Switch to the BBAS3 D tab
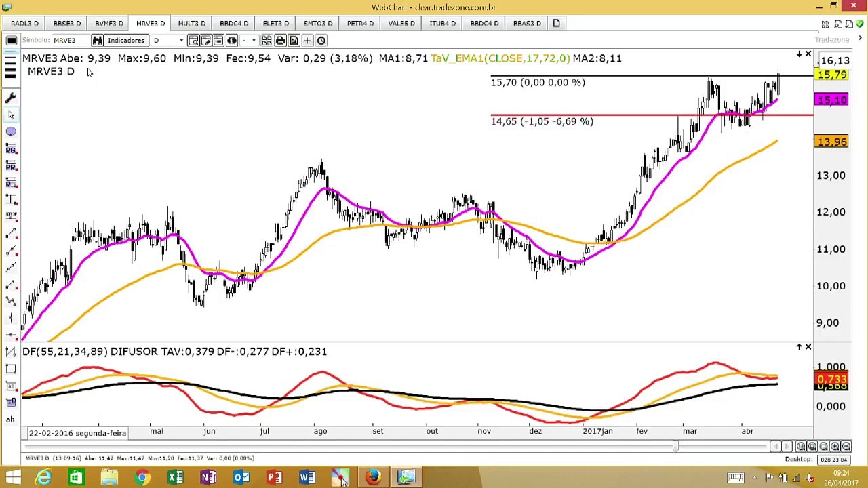 click(527, 24)
